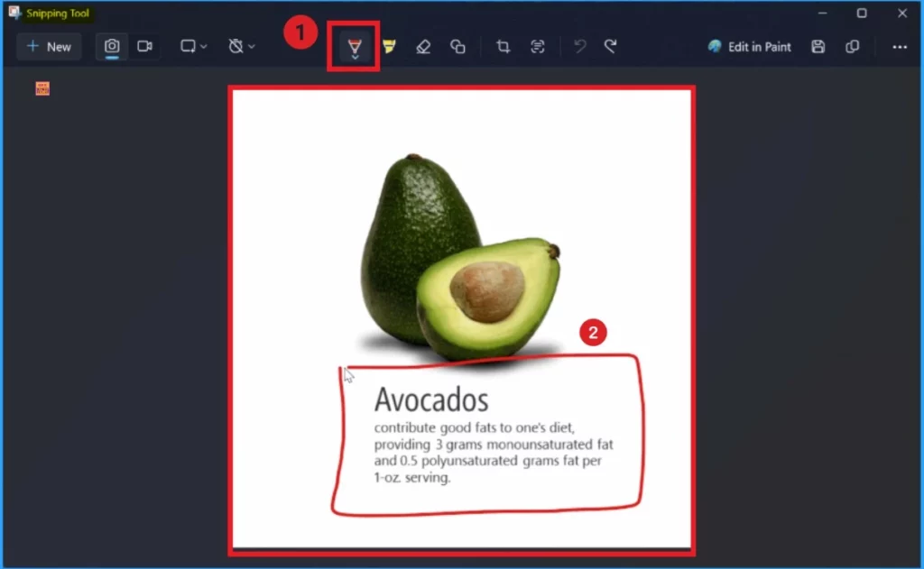Switch to Record video mode
Screen dimensions: 924x569
tap(145, 47)
